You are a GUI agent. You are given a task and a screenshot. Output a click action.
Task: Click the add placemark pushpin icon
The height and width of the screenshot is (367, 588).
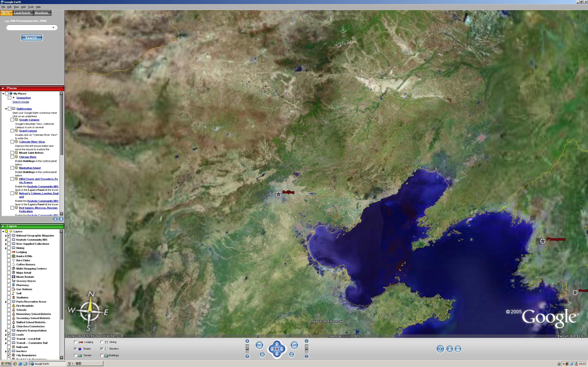[440, 349]
